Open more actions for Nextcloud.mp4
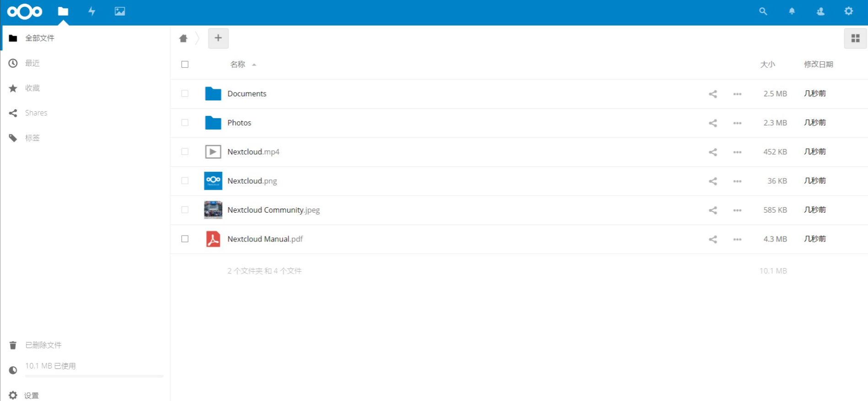 tap(737, 152)
